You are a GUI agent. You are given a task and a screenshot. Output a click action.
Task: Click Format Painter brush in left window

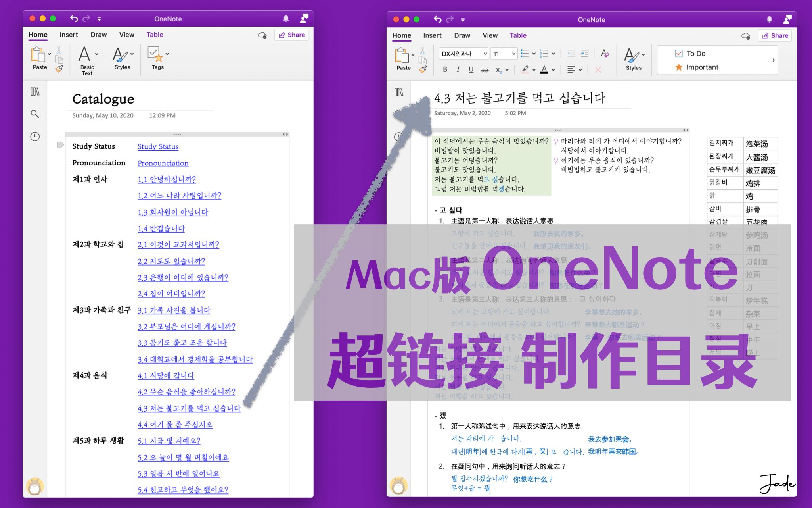click(59, 69)
